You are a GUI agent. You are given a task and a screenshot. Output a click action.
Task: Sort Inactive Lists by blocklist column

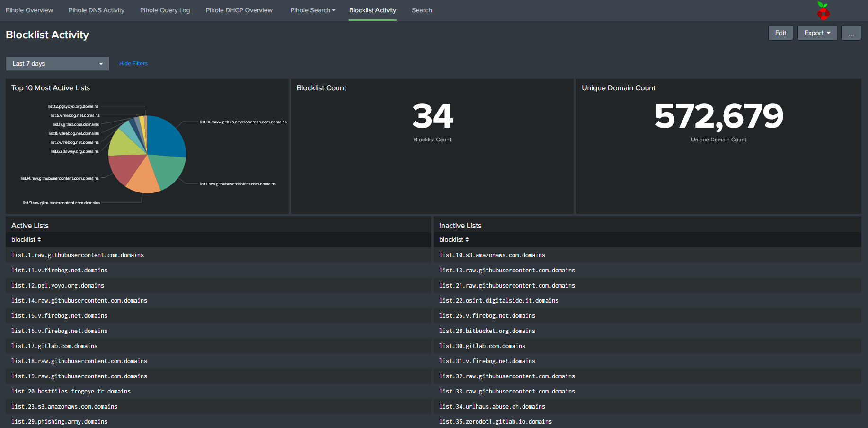point(454,240)
